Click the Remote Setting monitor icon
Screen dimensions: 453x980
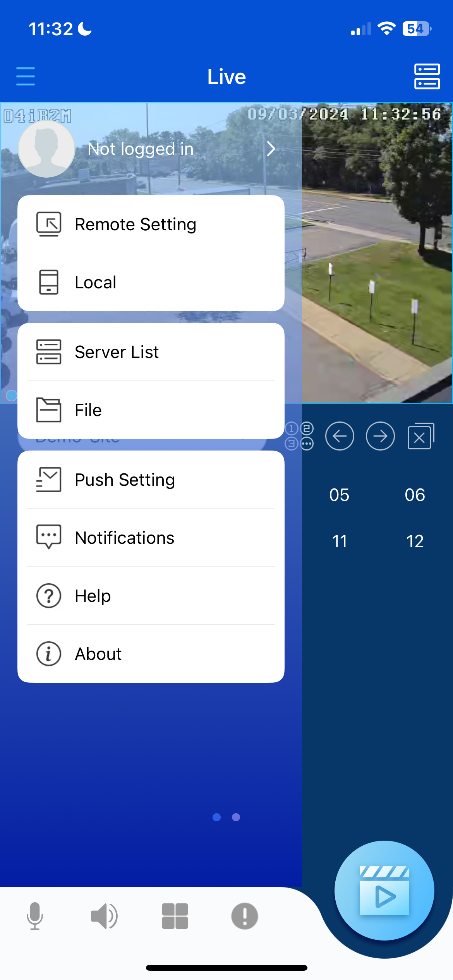point(49,224)
